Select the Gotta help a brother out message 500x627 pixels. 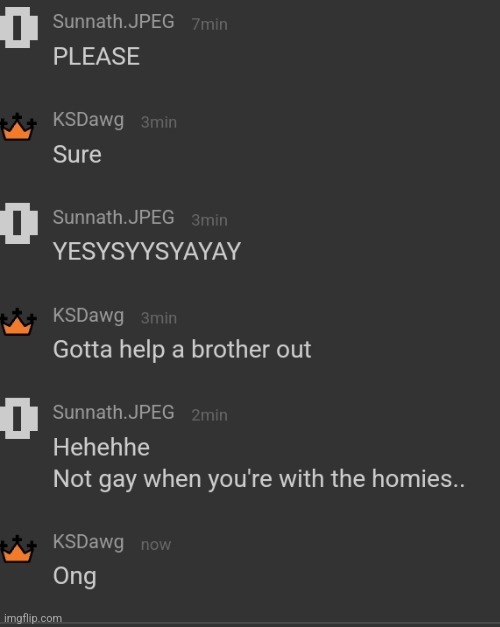[182, 351]
